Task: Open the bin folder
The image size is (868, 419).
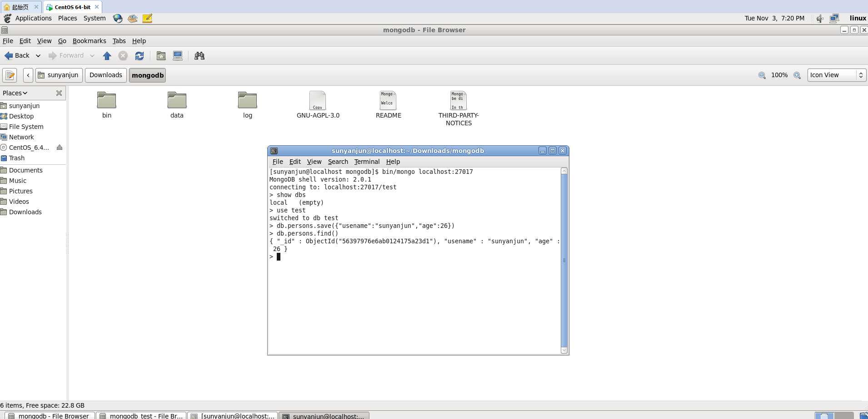Action: pos(107,105)
